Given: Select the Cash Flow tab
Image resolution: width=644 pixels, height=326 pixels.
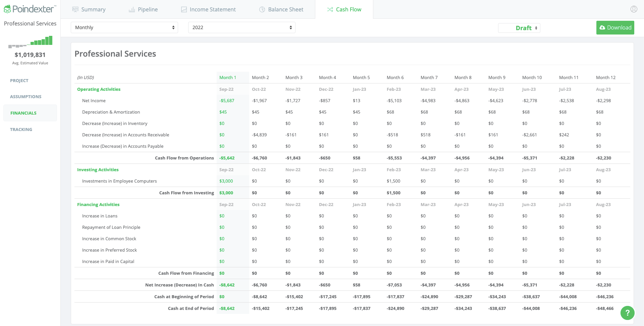Looking at the screenshot, I should (344, 9).
